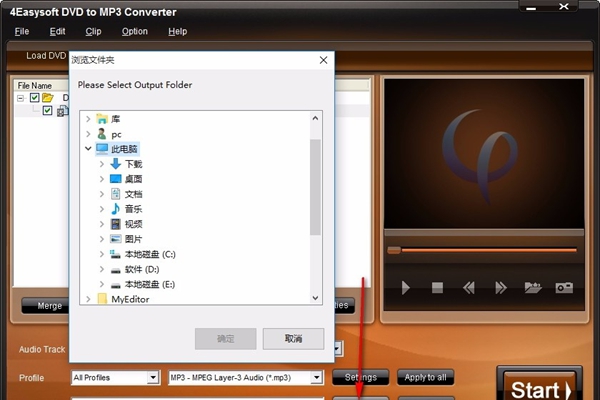Expand the 本地磁盘 (E:) node
The image size is (600, 400).
102,284
